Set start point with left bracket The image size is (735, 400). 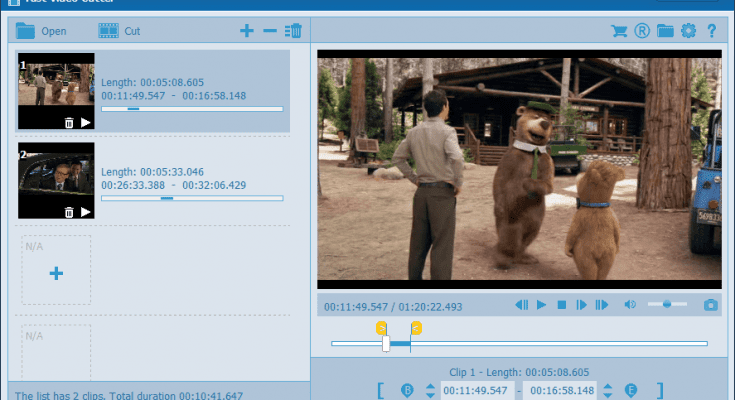tap(381, 390)
